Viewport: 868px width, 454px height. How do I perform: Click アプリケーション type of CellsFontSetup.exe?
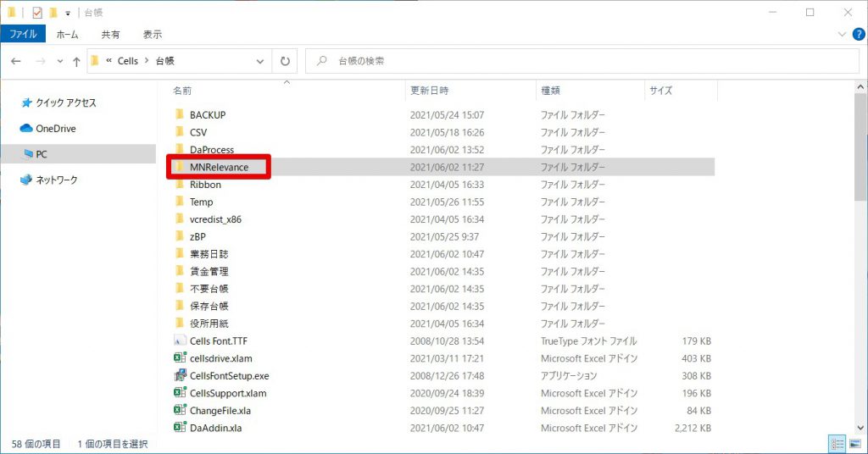coord(569,376)
